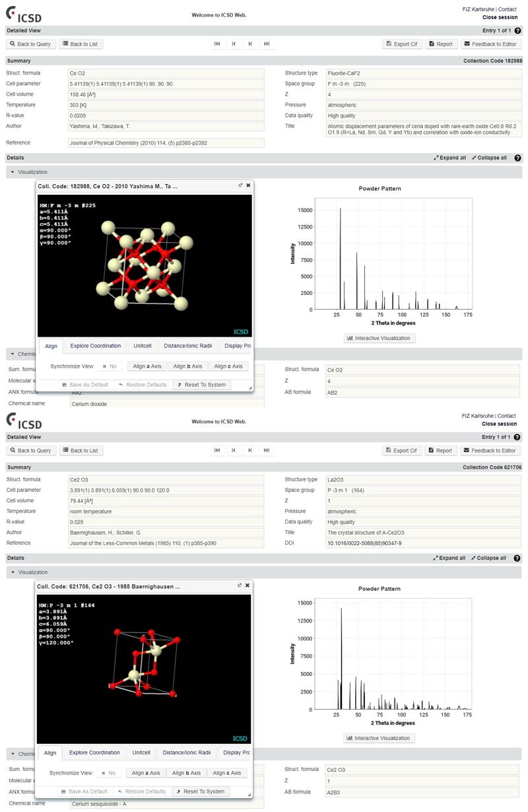Go to previous entry on code 182988 page
The image size is (528, 812).
coord(234,44)
